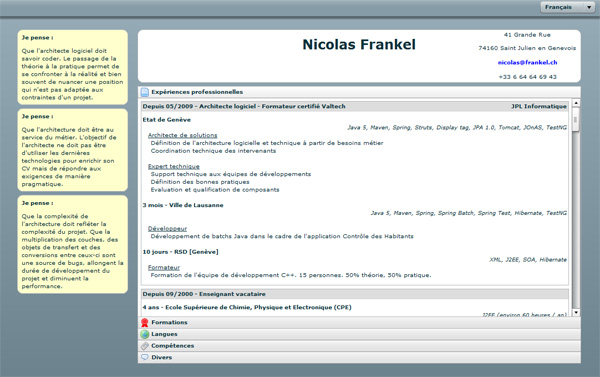Click 'Evaluation et qualification de composants' line
The height and width of the screenshot is (377, 600).
(215, 190)
